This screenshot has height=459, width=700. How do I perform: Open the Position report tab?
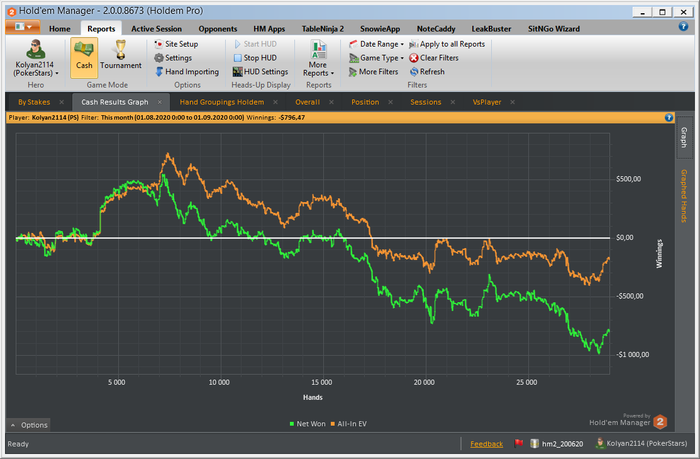click(x=365, y=102)
